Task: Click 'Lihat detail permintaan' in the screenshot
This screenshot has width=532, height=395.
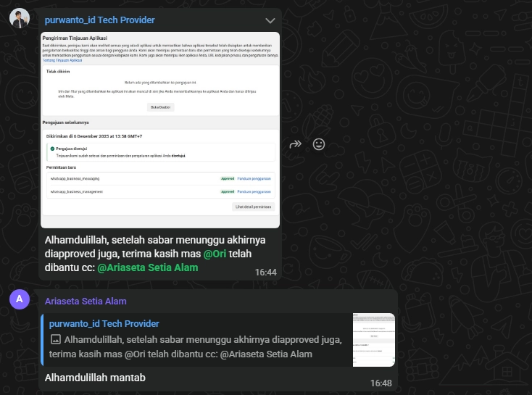Action: click(253, 207)
